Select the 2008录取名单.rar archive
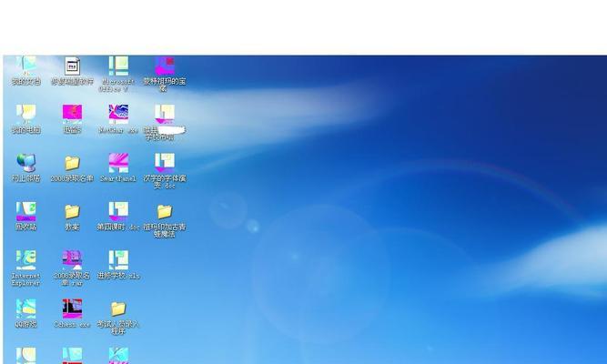The width and height of the screenshot is (607, 364). 73,268
